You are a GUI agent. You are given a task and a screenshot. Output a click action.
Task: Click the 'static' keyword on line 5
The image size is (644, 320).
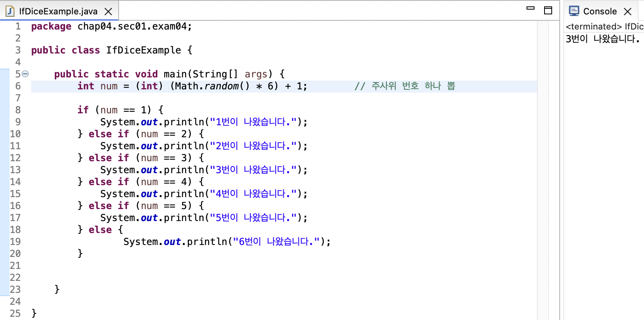pyautogui.click(x=112, y=74)
